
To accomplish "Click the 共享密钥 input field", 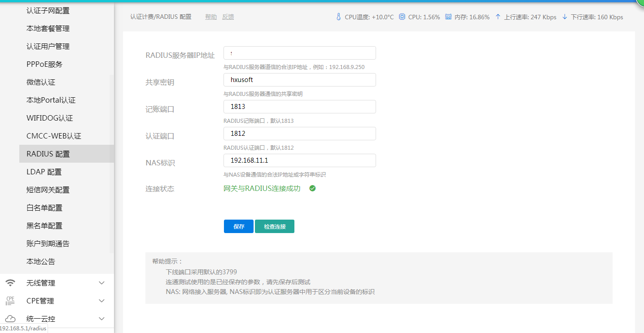I will click(x=299, y=80).
